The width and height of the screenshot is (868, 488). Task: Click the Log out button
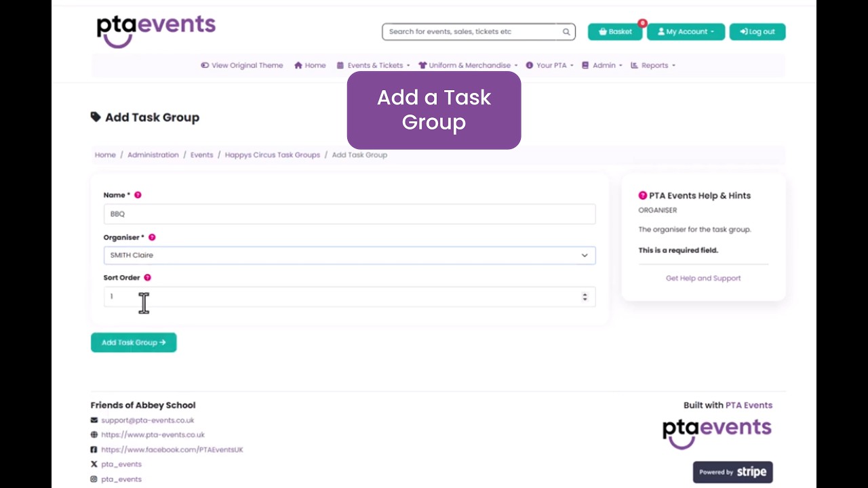pos(757,32)
